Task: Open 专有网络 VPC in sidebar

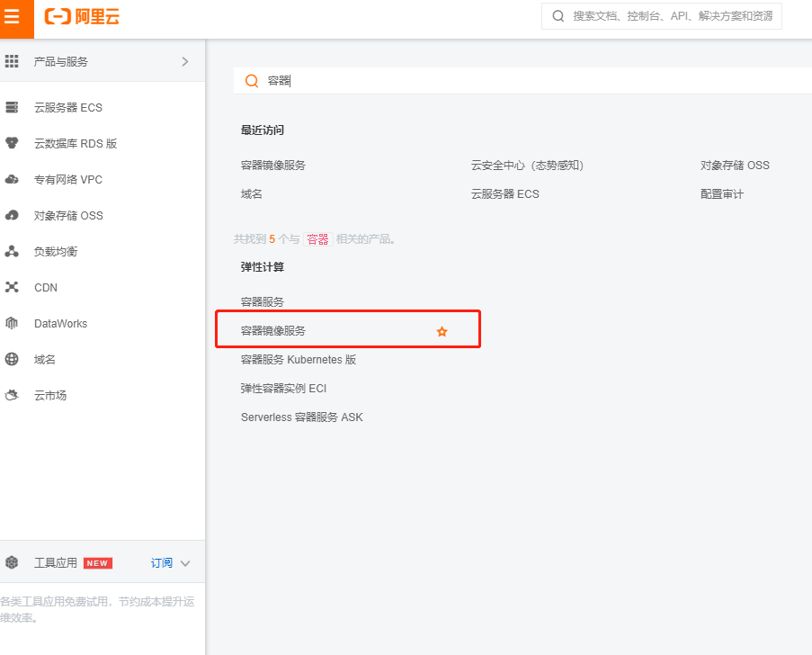Action: point(68,179)
